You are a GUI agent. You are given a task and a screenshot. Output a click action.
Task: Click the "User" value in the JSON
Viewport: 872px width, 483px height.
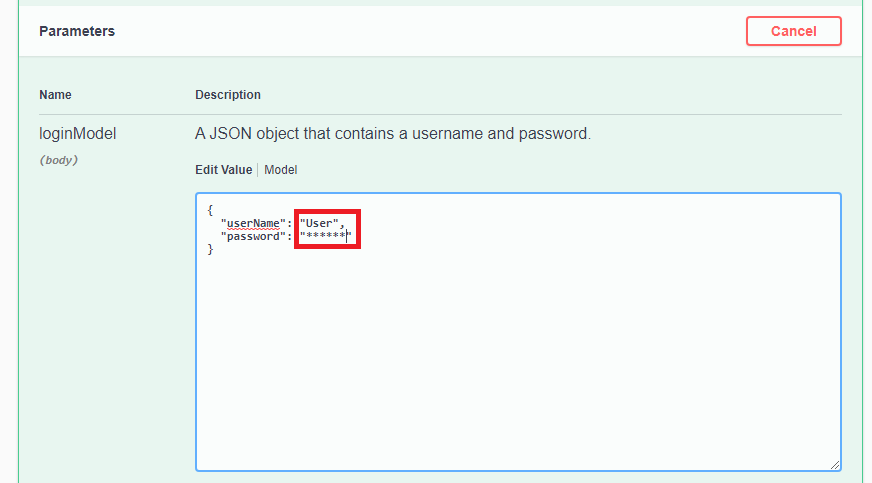click(321, 223)
